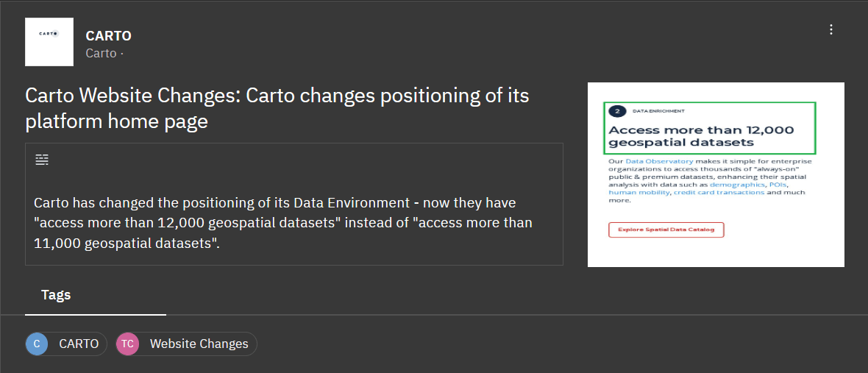Screen dimensions: 868x373
Task: Click the pink TC avatar icon
Action: point(127,344)
